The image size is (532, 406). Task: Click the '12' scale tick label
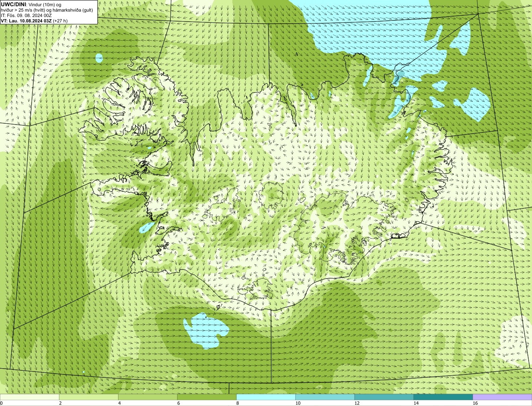tap(357, 403)
